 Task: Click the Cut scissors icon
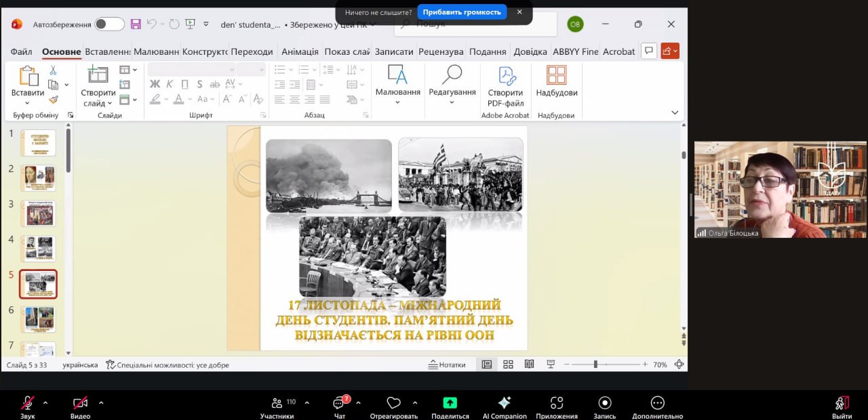click(x=53, y=70)
